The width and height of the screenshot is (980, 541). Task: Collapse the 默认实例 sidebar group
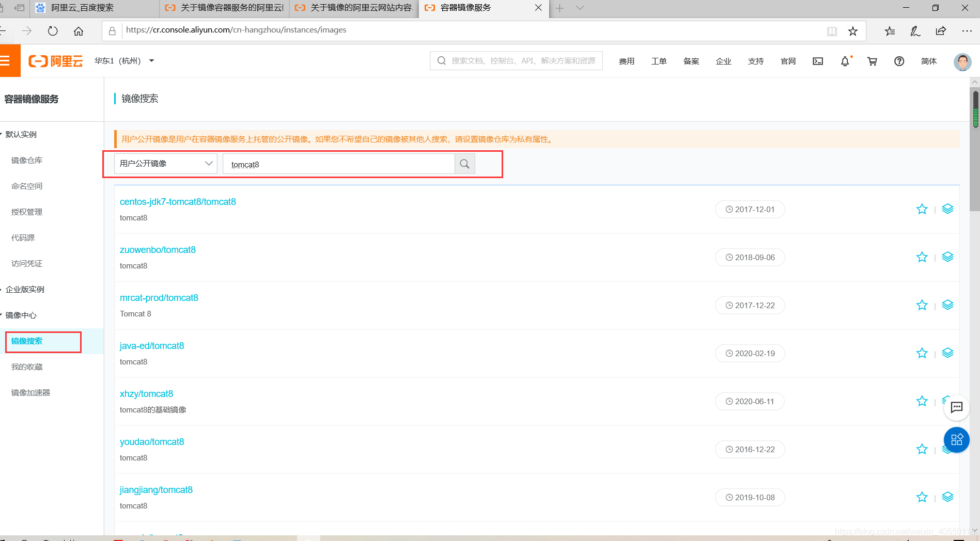20,134
